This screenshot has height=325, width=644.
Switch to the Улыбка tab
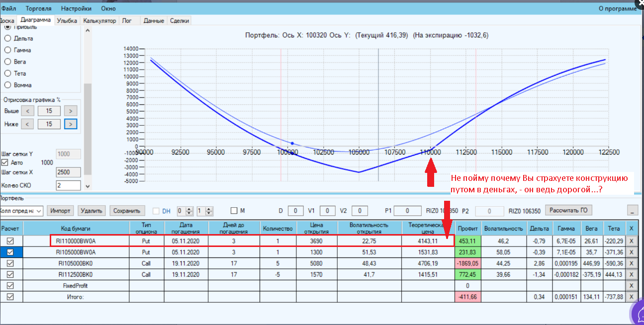tap(67, 21)
